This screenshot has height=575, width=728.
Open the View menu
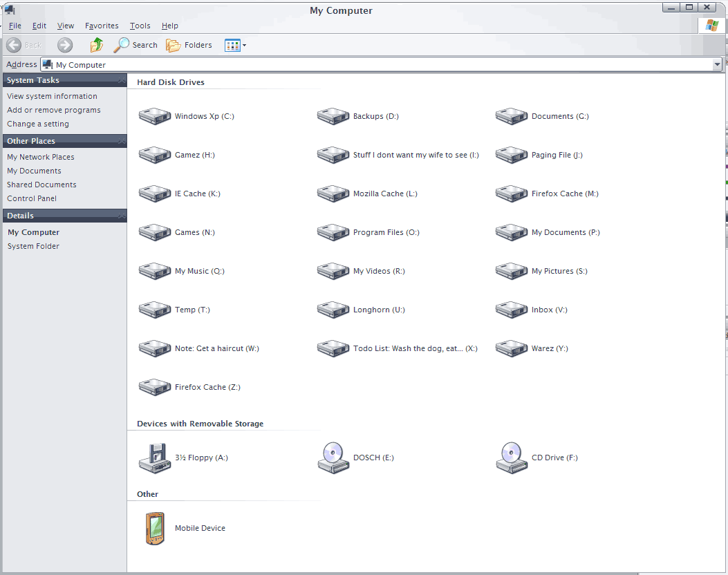pos(65,26)
